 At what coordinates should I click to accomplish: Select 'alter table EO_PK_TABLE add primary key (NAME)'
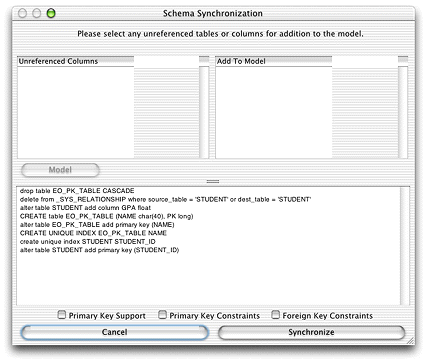coord(97,225)
